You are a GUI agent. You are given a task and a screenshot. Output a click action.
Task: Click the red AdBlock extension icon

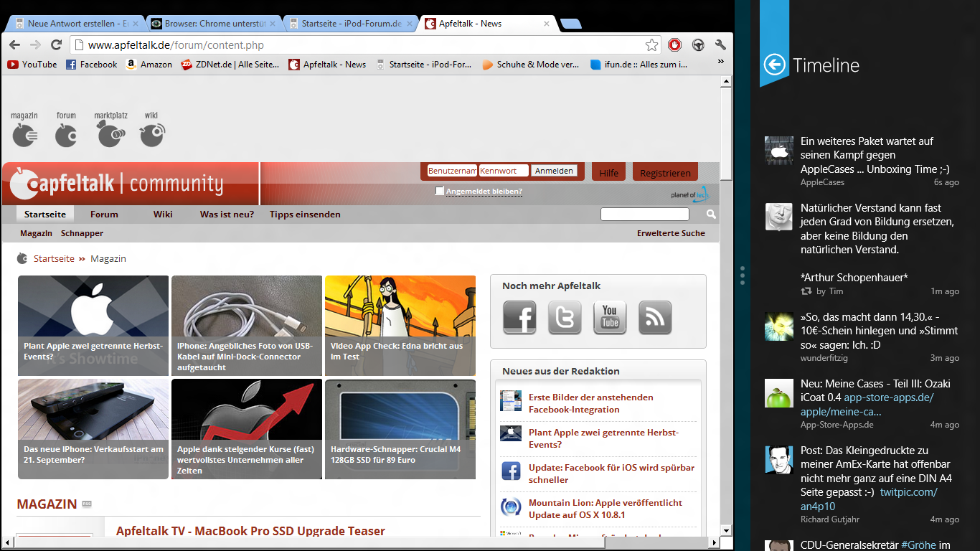tap(674, 45)
